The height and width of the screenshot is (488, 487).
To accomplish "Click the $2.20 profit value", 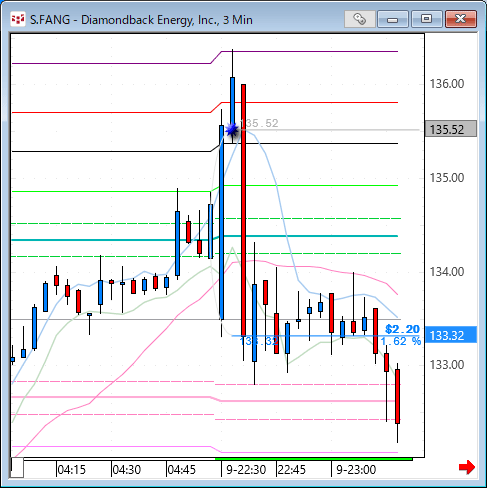I will click(x=402, y=329).
